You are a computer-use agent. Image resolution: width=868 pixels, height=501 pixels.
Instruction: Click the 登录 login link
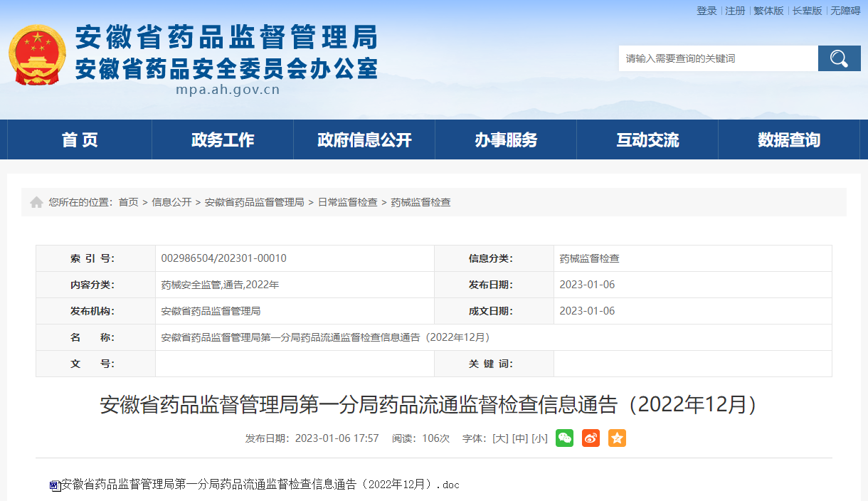[x=706, y=11]
